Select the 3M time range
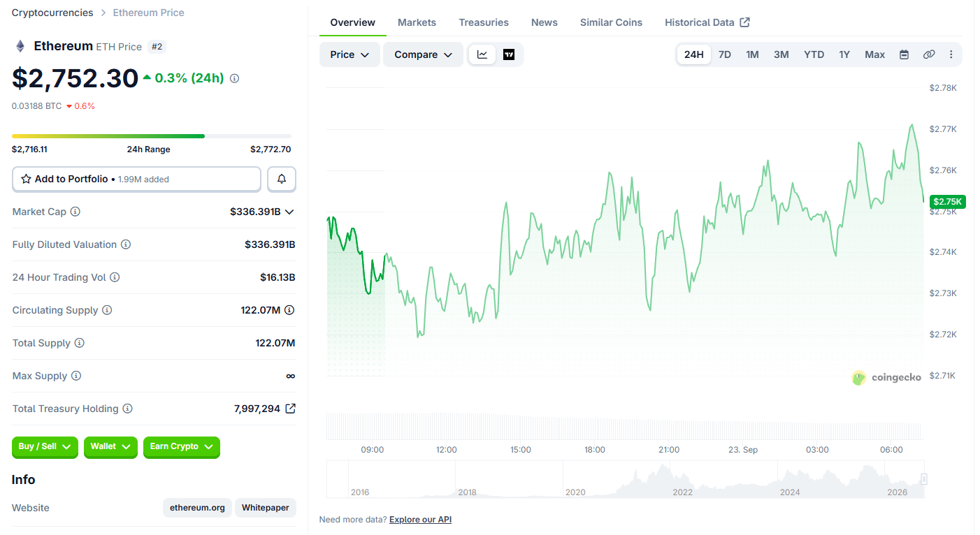980x535 pixels. 781,54
